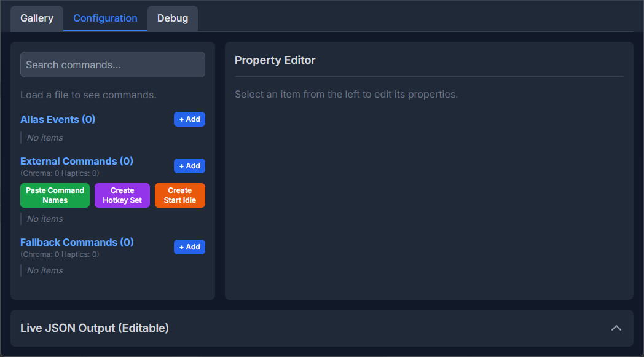Click the Create Start Idle button
This screenshot has width=644, height=357.
[179, 195]
